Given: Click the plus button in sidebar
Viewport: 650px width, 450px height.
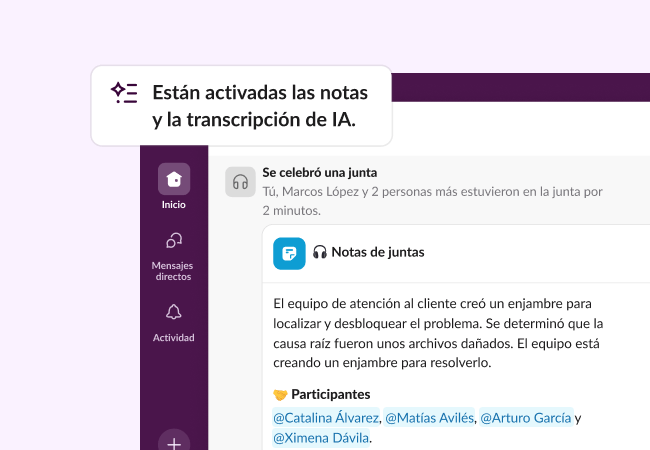Looking at the screenshot, I should [x=174, y=442].
